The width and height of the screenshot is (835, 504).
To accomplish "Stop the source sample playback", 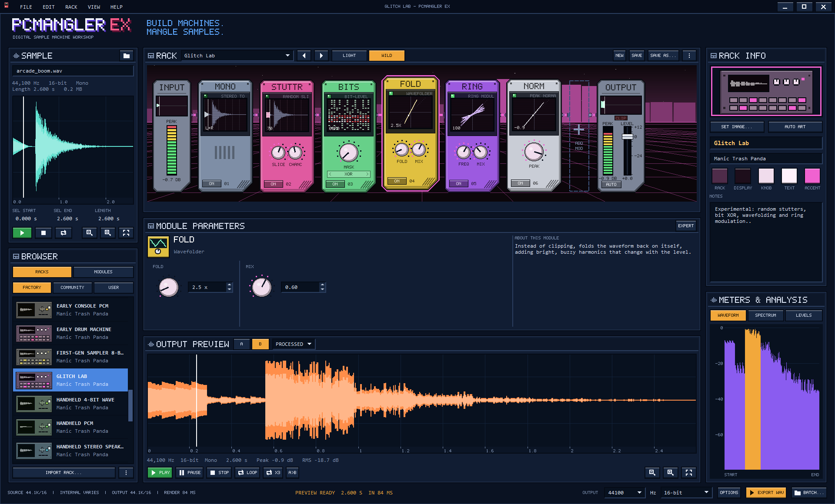I will 43,233.
